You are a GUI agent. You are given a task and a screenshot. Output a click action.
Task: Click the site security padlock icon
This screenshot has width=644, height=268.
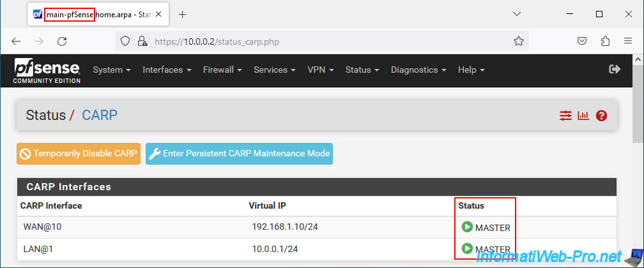tap(142, 41)
